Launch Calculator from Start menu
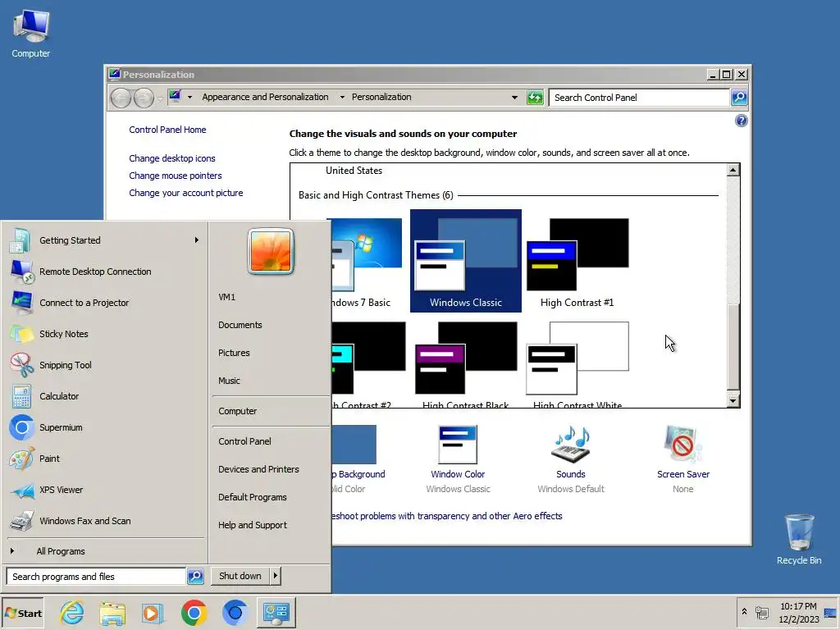 click(105, 396)
